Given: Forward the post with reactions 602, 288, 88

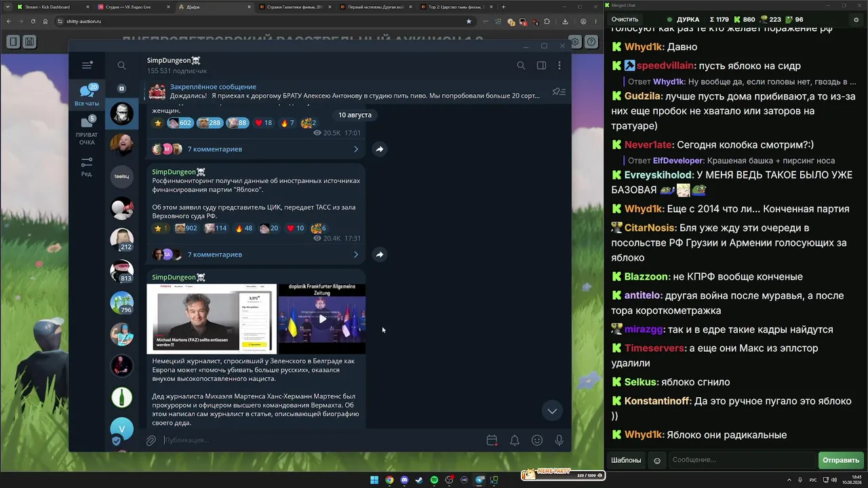Looking at the screenshot, I should (x=380, y=149).
